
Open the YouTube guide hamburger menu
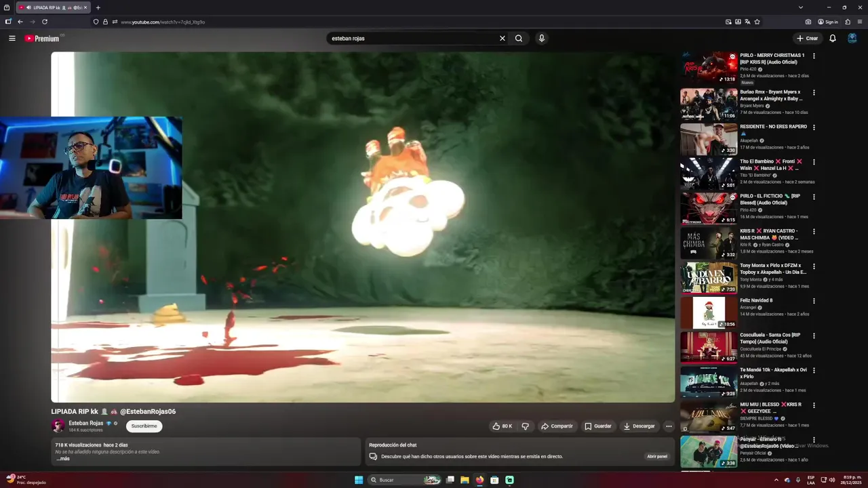coord(12,39)
